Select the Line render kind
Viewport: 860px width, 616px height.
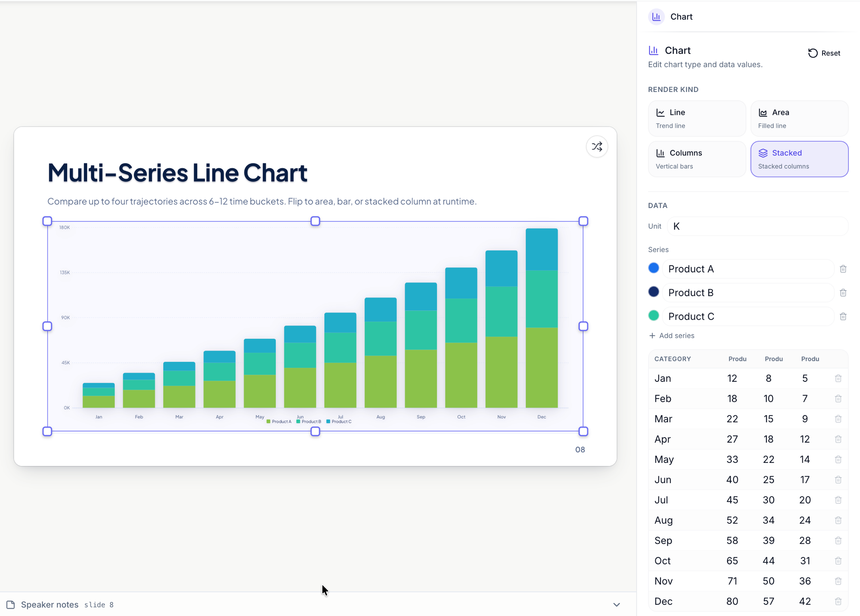pos(697,118)
